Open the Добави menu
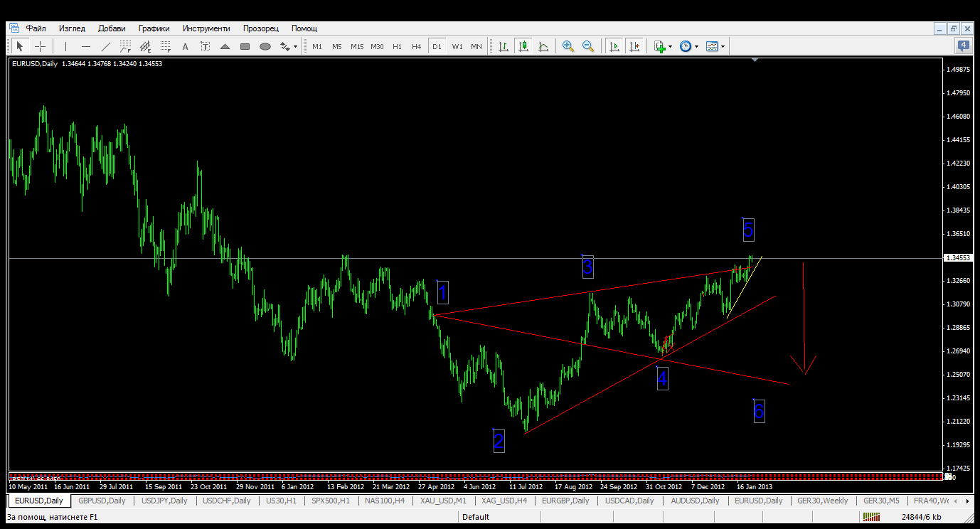 (112, 28)
